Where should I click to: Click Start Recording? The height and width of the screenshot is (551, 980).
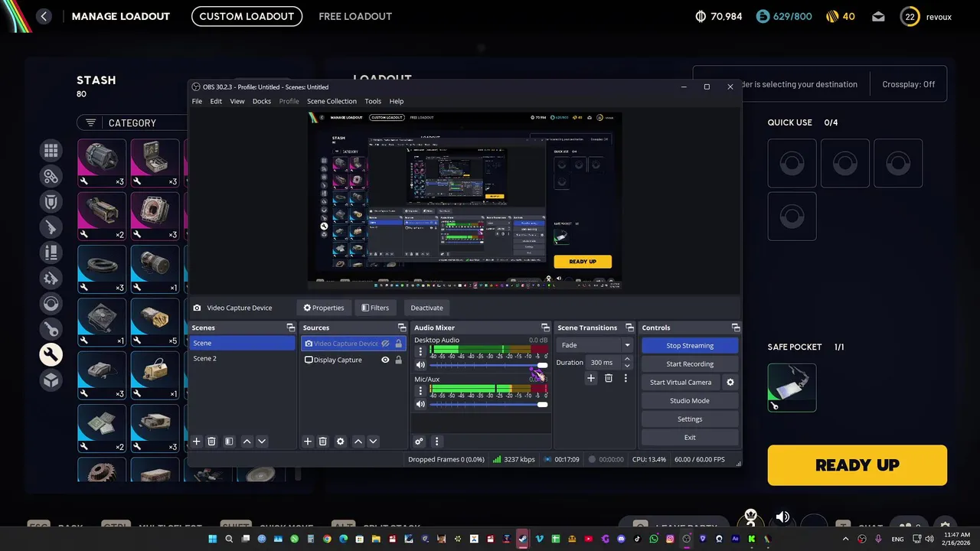tap(690, 364)
